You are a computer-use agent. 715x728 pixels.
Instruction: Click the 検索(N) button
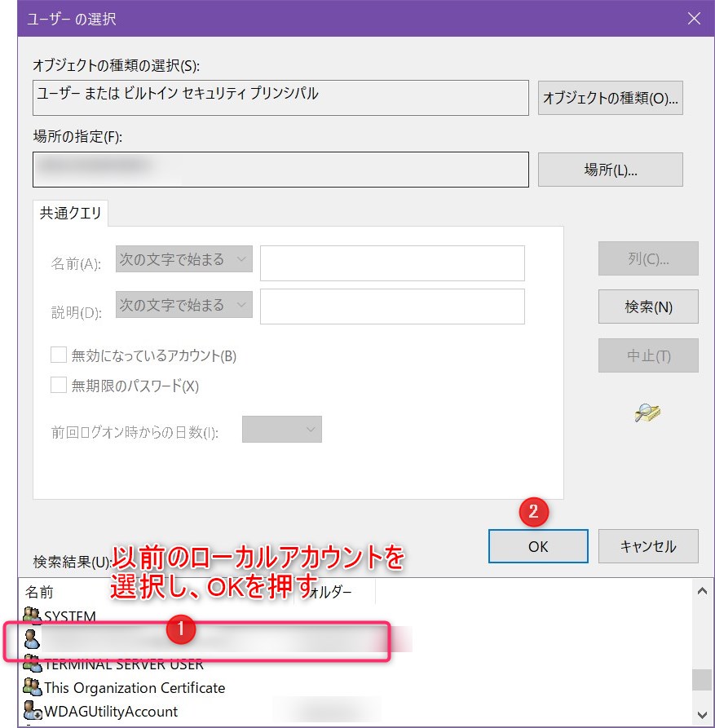click(648, 307)
